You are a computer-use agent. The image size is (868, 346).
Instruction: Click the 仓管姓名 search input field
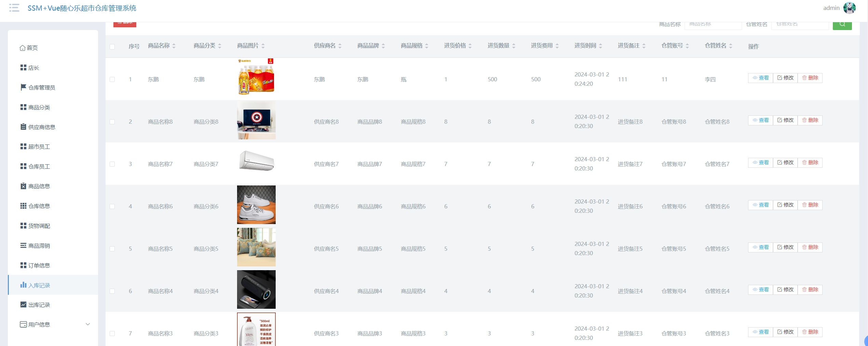(800, 25)
